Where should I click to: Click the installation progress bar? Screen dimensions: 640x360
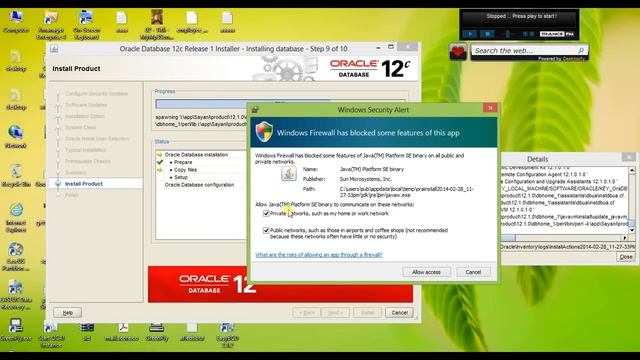click(x=280, y=104)
